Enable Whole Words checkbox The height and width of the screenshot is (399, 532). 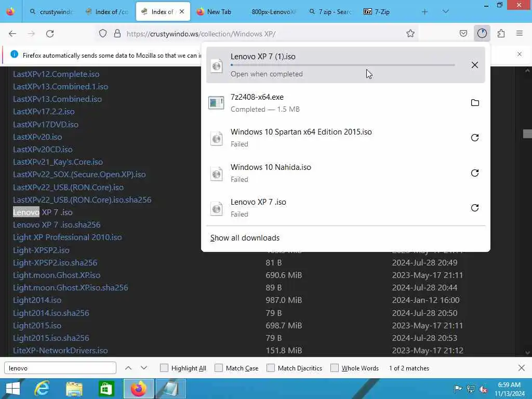[335, 368]
